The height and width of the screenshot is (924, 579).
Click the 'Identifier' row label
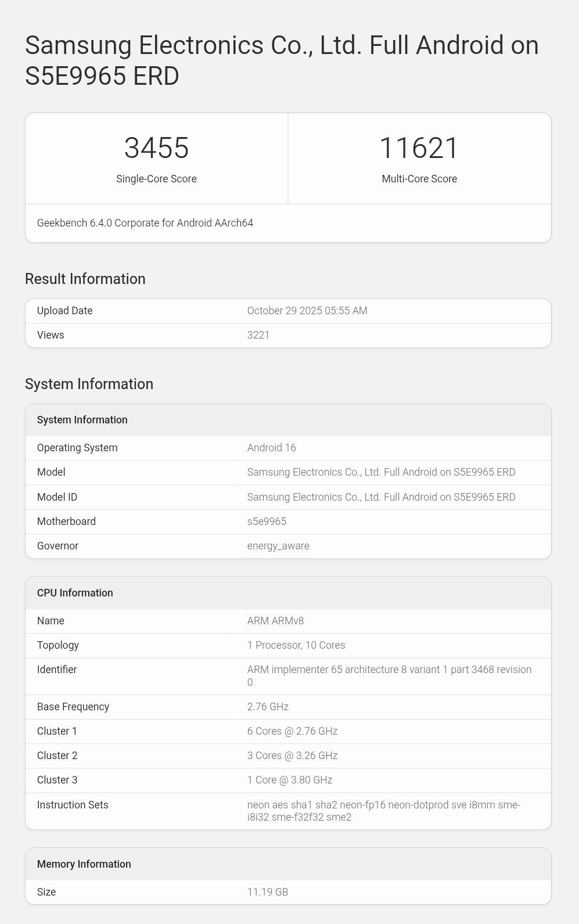point(57,670)
